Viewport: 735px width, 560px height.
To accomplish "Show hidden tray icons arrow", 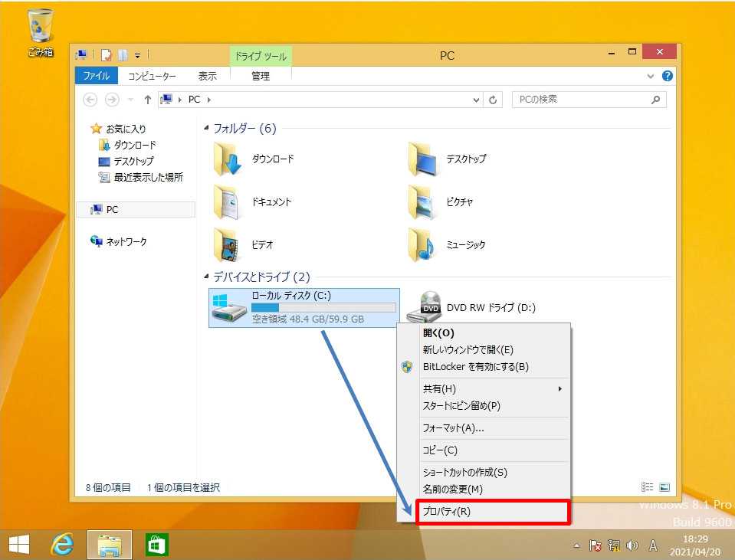I will tap(576, 545).
